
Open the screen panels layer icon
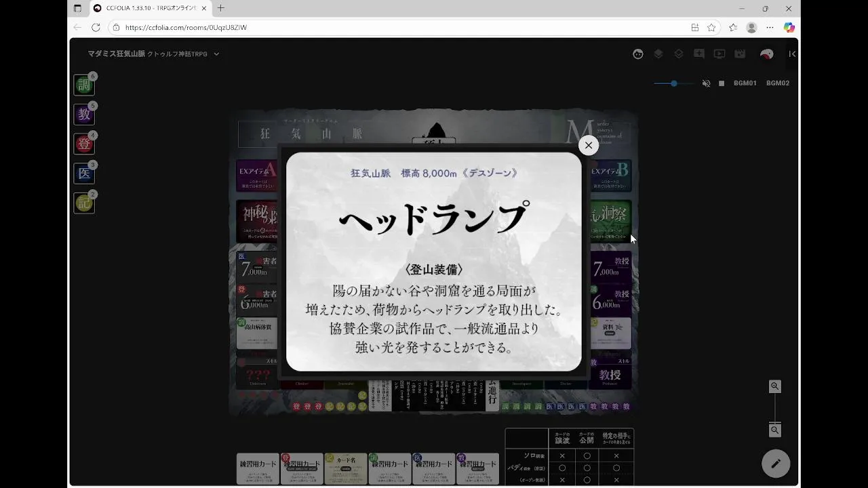click(x=658, y=54)
